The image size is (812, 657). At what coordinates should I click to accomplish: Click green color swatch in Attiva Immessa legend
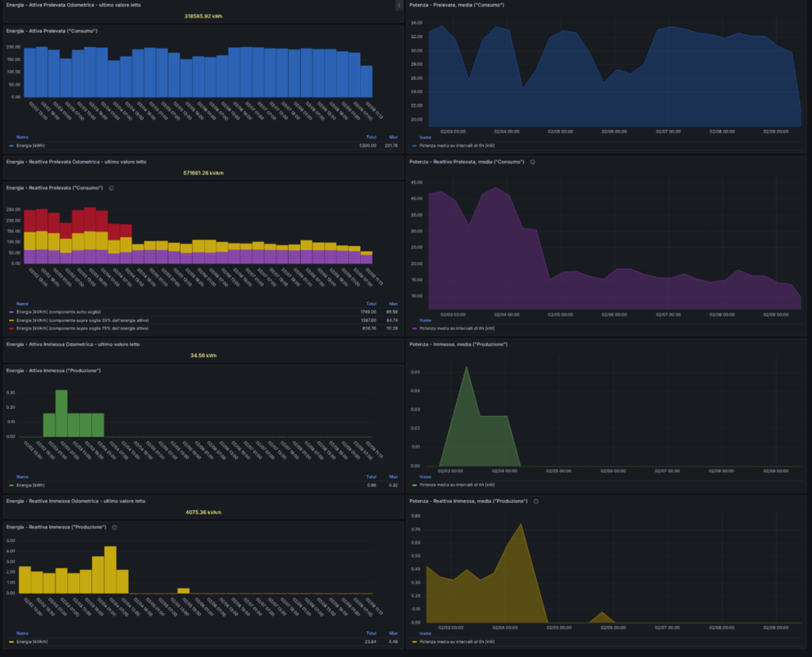[11, 485]
